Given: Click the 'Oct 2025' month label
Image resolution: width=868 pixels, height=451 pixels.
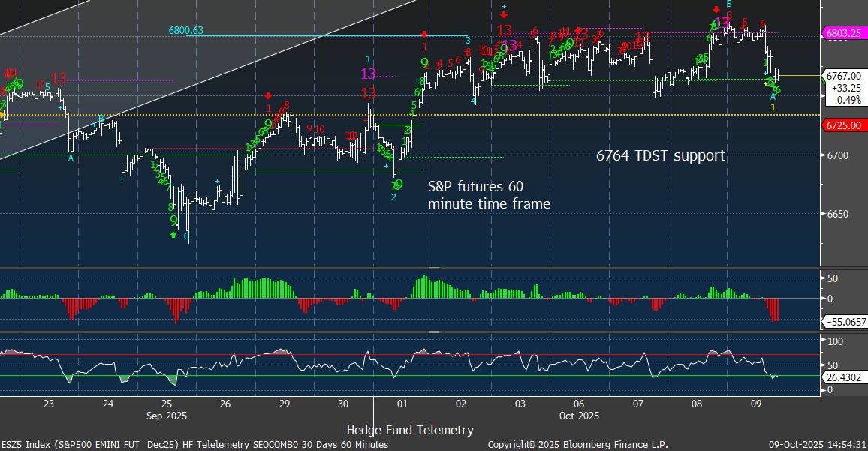Looking at the screenshot, I should pos(578,415).
